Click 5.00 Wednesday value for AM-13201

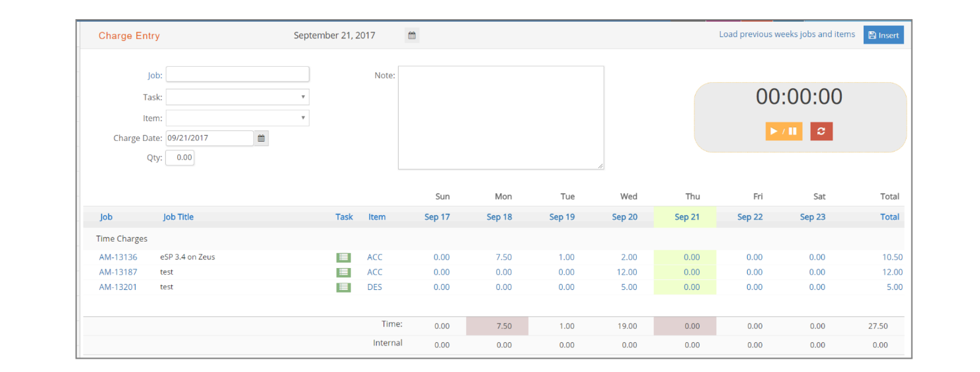coord(629,287)
